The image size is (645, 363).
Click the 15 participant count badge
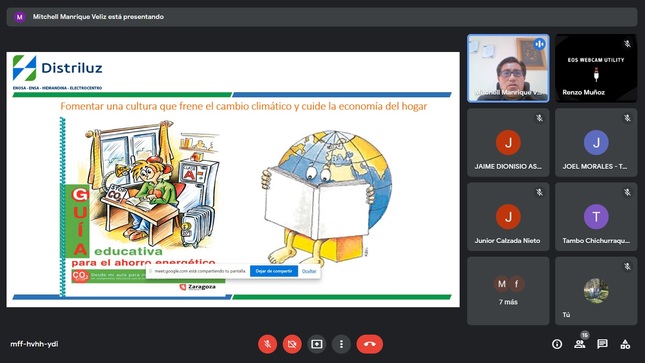[585, 335]
